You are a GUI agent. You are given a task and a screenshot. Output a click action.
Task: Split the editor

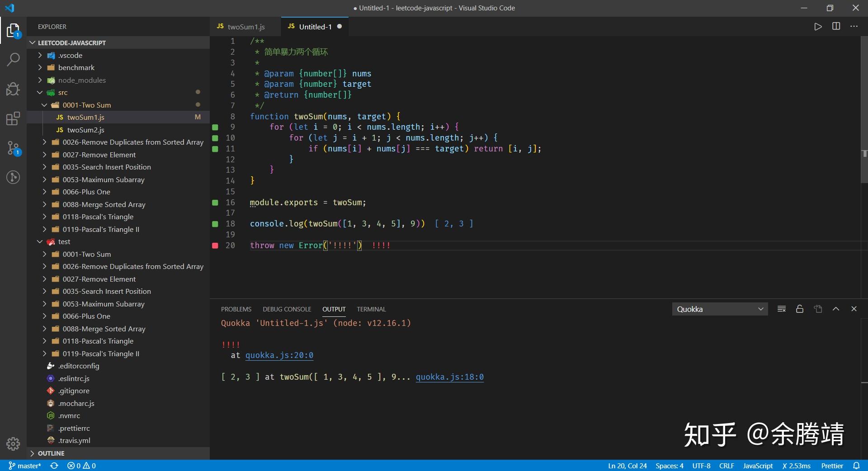coord(836,26)
